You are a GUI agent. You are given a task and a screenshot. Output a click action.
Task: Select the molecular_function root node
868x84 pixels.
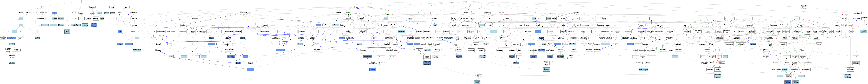point(78,1)
